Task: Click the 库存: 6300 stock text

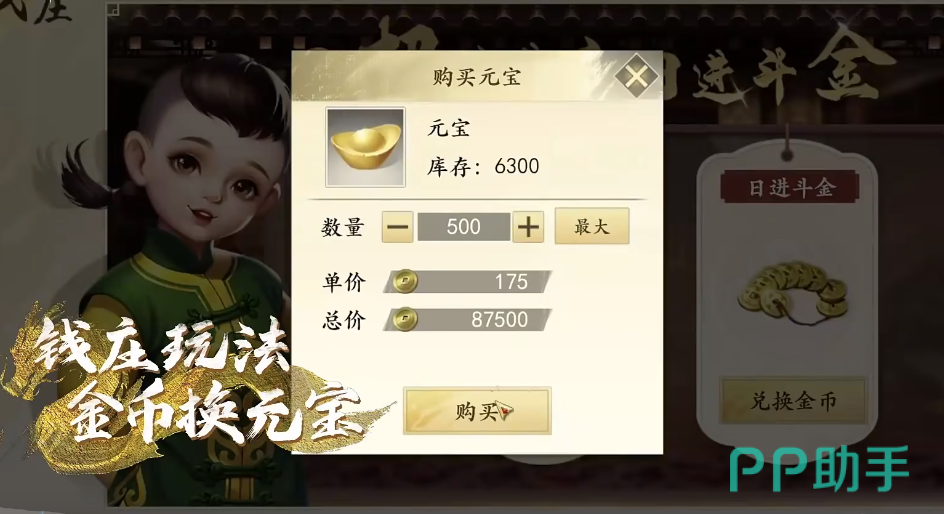Action: (483, 166)
